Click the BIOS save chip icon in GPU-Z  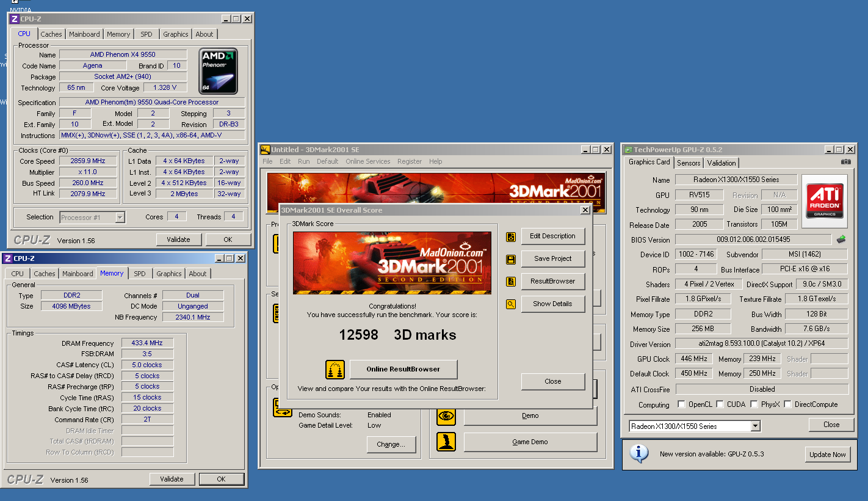[841, 240]
